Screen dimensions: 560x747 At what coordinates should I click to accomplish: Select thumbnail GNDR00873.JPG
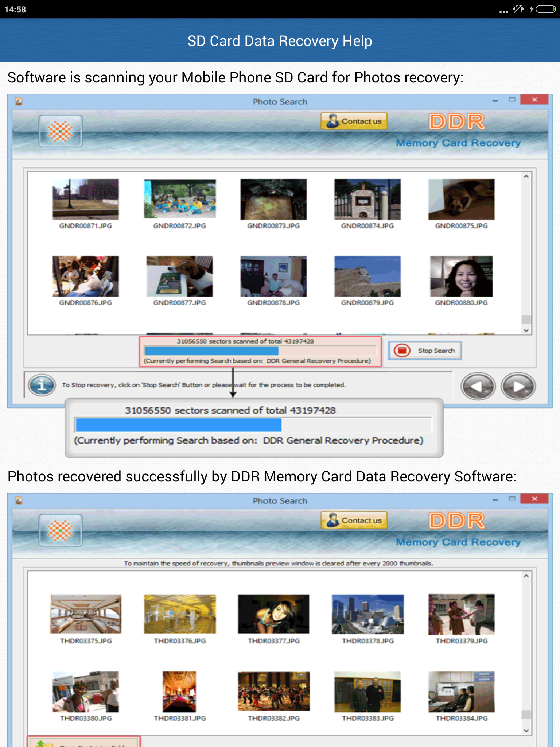(273, 199)
